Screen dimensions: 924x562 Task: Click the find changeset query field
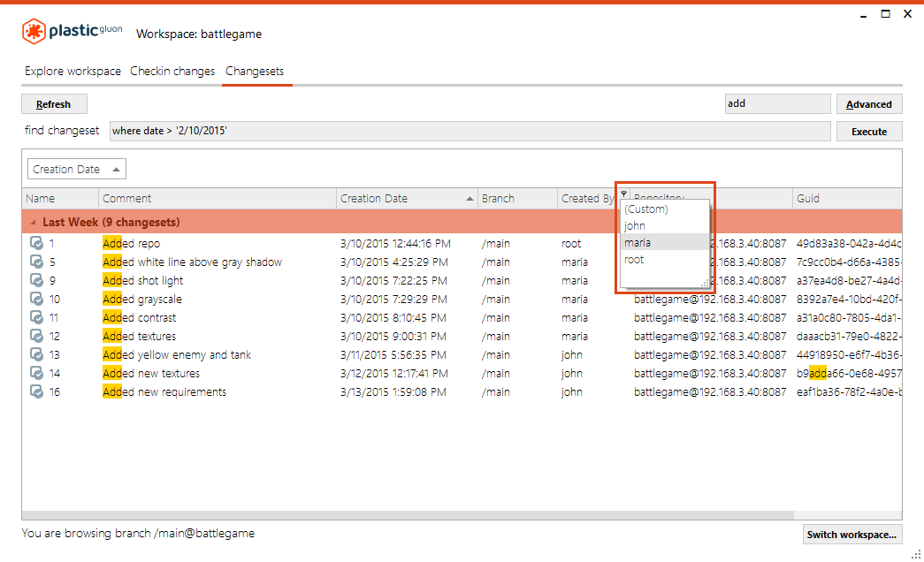[470, 131]
